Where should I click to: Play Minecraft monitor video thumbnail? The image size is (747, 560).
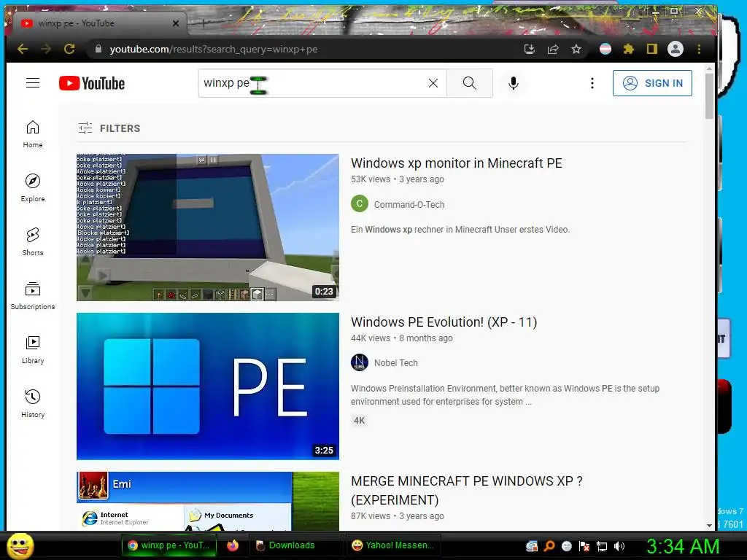point(208,227)
